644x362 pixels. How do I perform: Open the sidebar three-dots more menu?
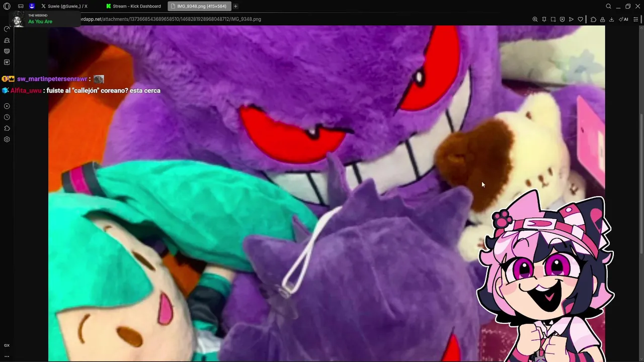(x=7, y=356)
